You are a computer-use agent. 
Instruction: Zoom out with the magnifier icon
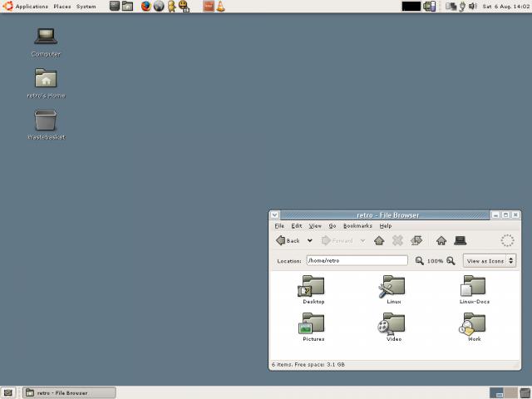pos(419,260)
